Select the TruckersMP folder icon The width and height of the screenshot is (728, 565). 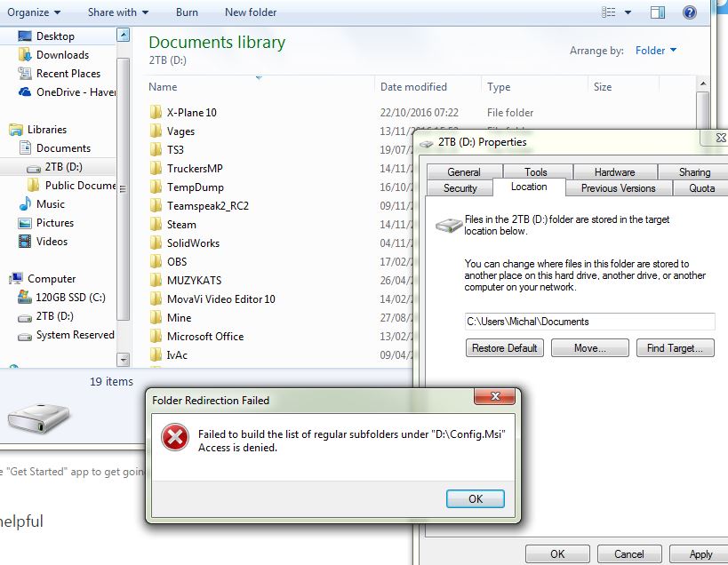pos(156,168)
